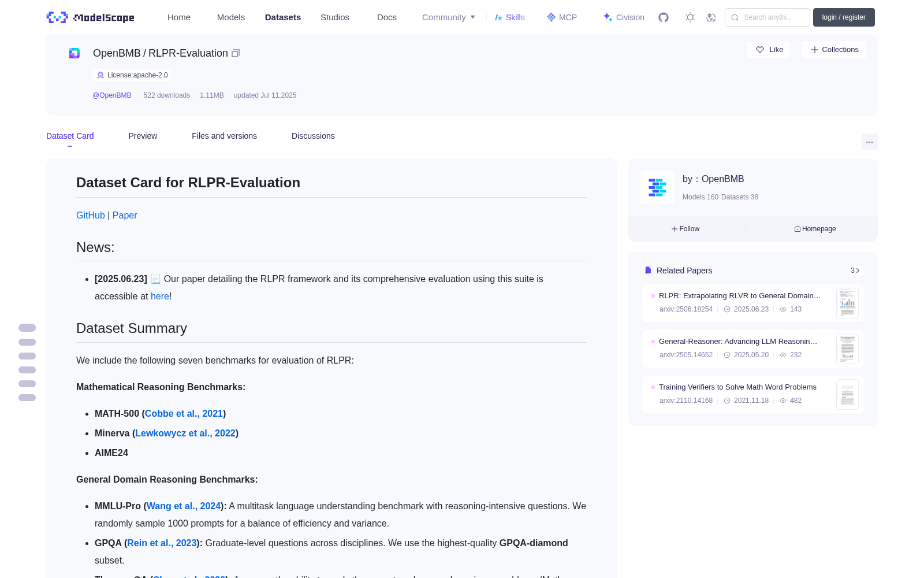Screen dimensions: 924x578
Task: Switch language with the translate icon
Action: (x=711, y=17)
